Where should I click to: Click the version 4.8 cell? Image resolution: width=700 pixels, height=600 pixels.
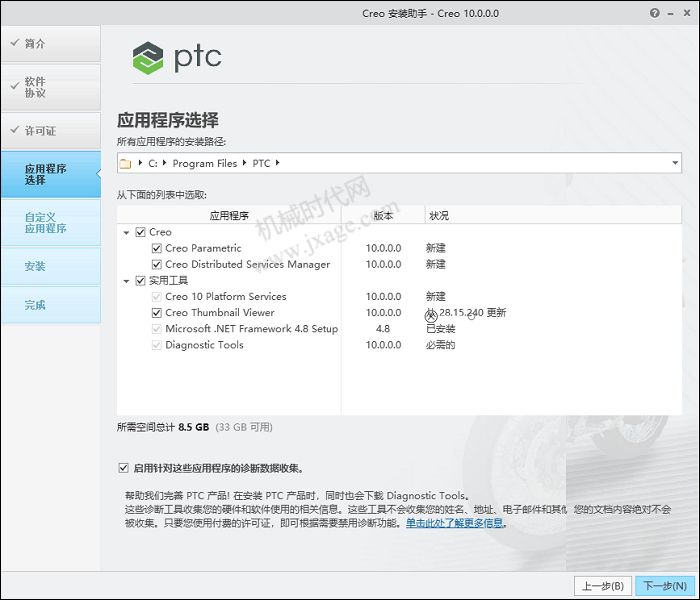(x=383, y=329)
